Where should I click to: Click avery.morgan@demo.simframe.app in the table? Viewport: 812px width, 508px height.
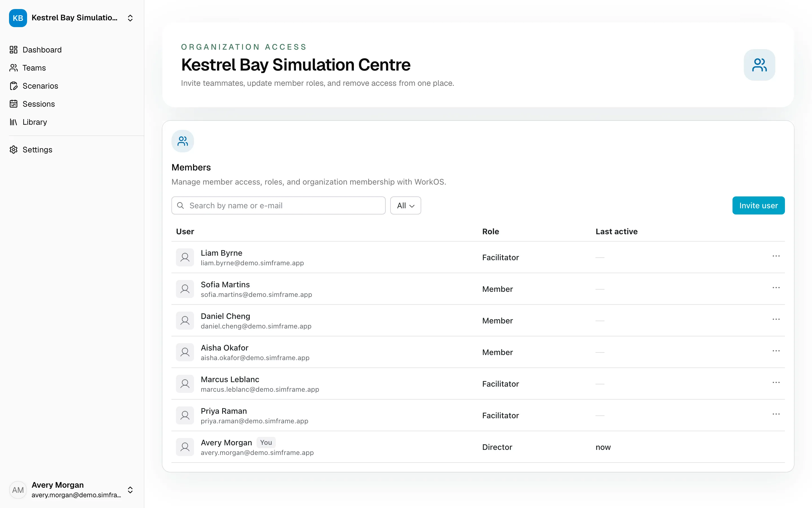click(x=257, y=453)
